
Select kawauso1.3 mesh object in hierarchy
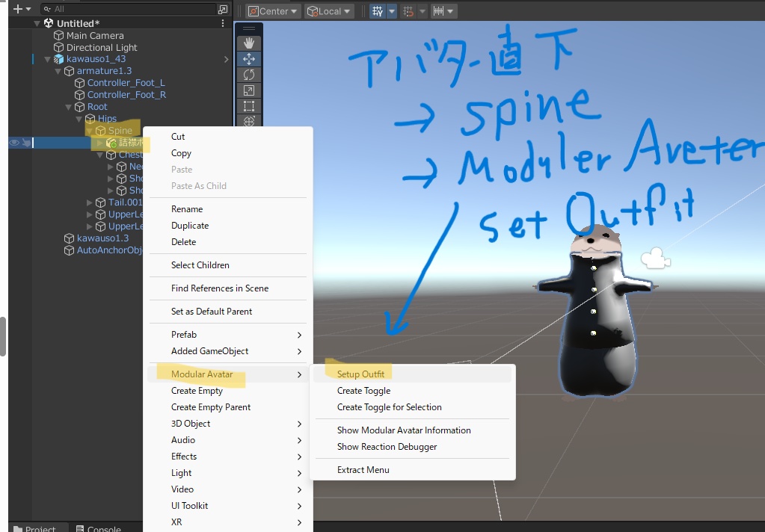pos(102,238)
